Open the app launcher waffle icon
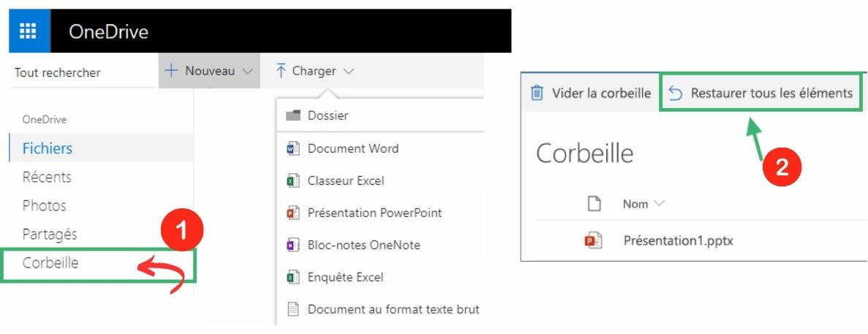The image size is (868, 334). pos(29,31)
